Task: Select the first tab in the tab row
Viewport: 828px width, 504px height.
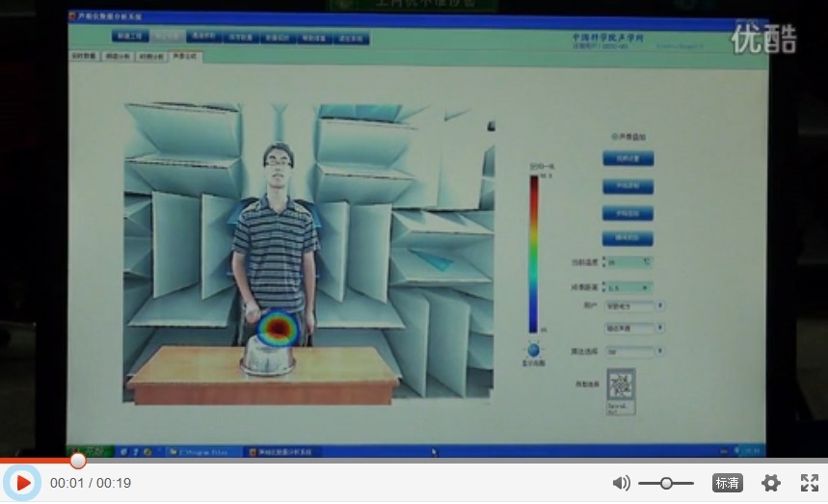Action: pos(85,57)
